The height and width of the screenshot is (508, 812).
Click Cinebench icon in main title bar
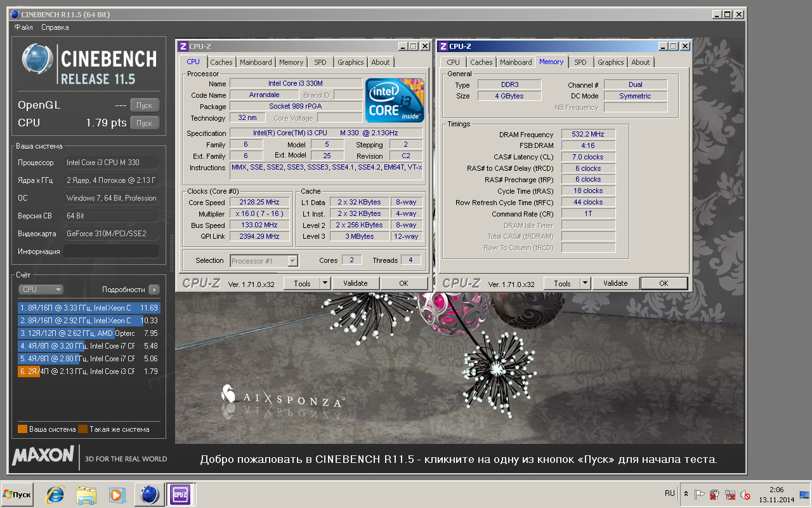tap(15, 14)
